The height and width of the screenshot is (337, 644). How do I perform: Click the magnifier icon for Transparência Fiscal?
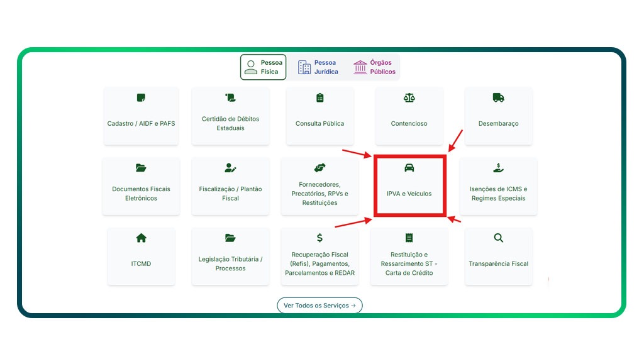coord(498,238)
